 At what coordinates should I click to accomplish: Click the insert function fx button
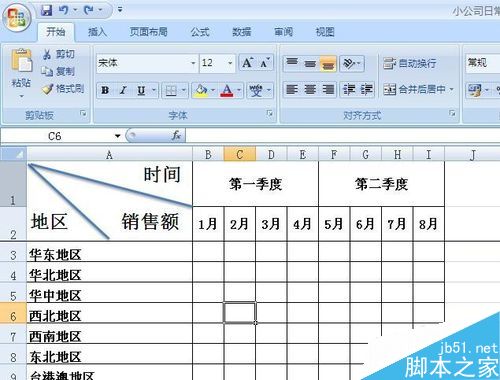[x=176, y=136]
